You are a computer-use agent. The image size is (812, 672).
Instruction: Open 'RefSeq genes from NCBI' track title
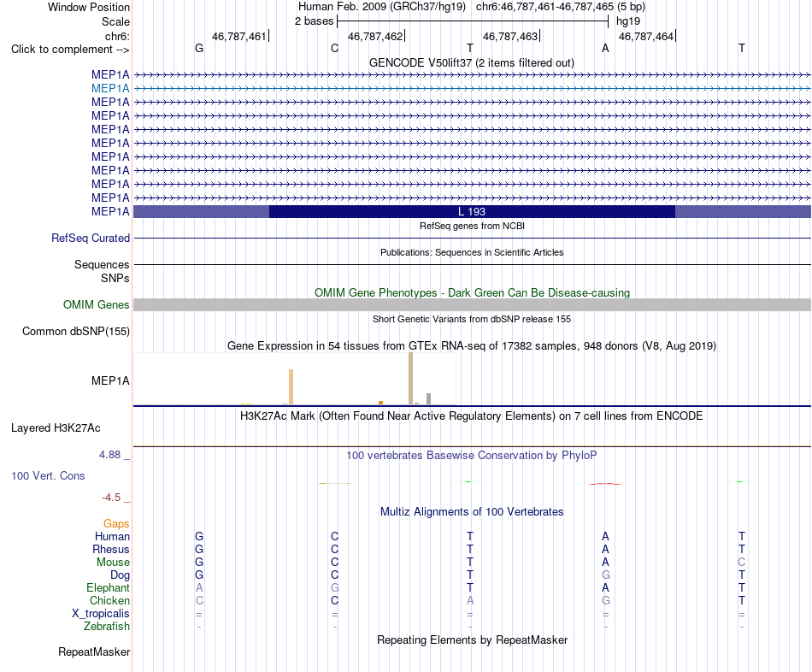[472, 226]
